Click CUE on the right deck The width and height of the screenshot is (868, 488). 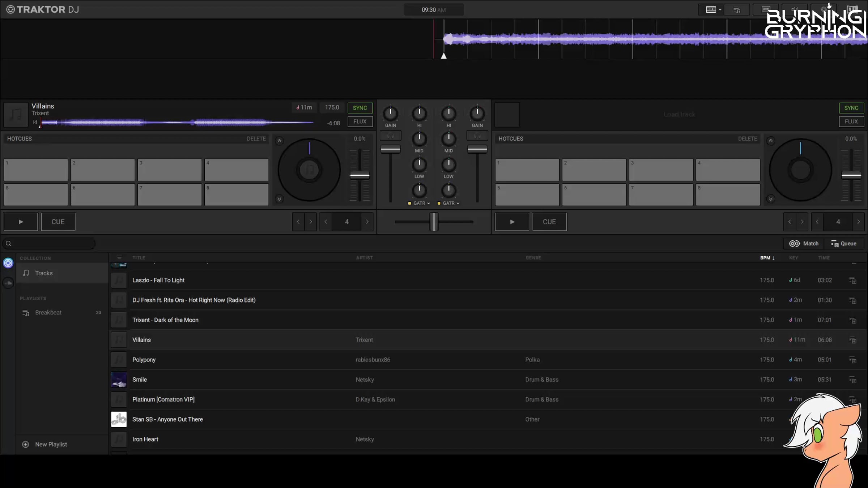[x=549, y=222]
